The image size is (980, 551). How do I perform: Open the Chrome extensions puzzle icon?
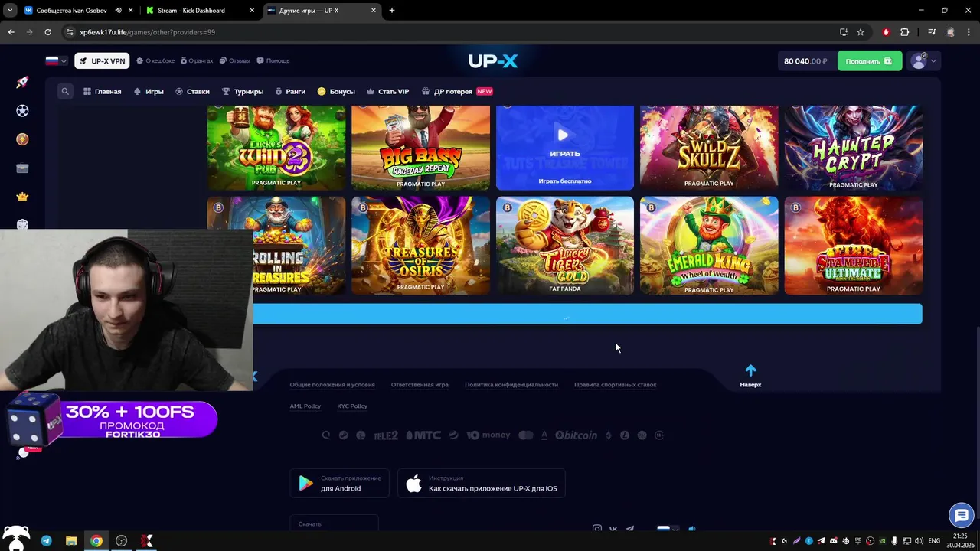pyautogui.click(x=904, y=32)
